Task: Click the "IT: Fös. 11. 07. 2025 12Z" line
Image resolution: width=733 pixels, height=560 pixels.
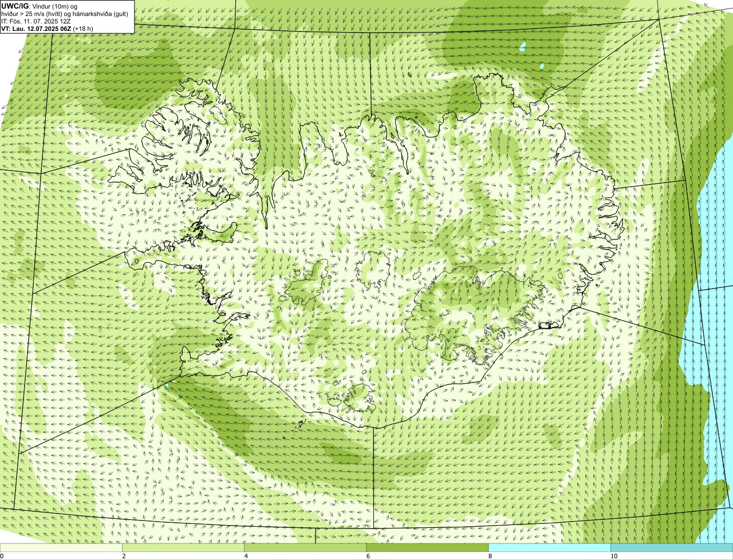Action: (x=36, y=21)
